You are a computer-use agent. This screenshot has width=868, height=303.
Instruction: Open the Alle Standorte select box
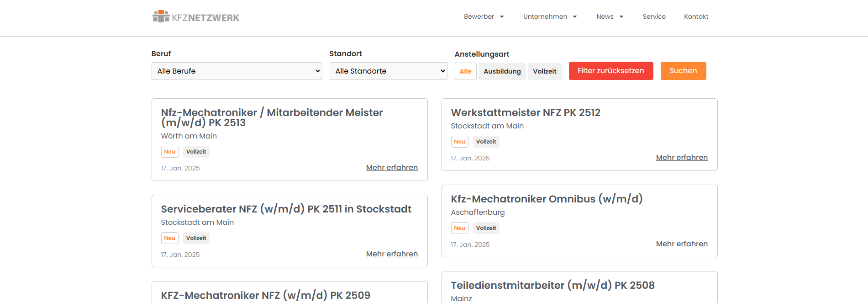388,71
